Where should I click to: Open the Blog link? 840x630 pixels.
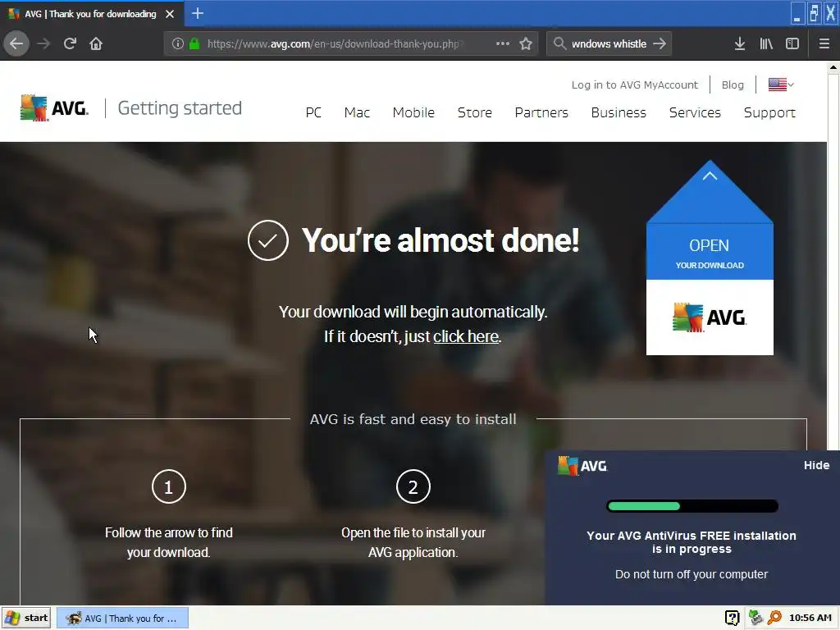[733, 84]
